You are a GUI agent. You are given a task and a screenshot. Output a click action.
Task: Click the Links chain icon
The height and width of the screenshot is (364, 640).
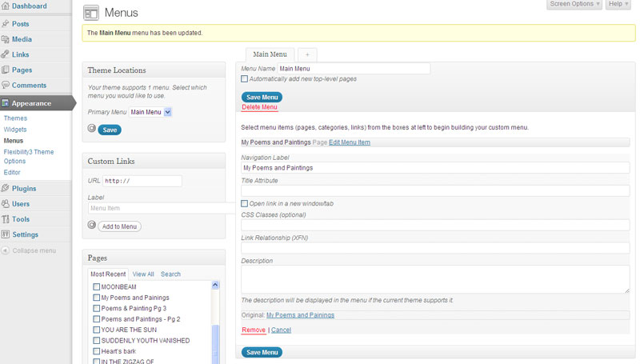point(6,54)
